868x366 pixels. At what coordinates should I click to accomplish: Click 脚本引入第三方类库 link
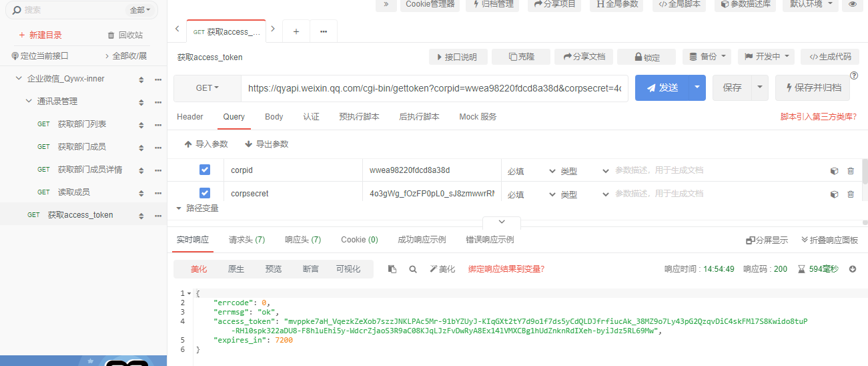coord(819,117)
